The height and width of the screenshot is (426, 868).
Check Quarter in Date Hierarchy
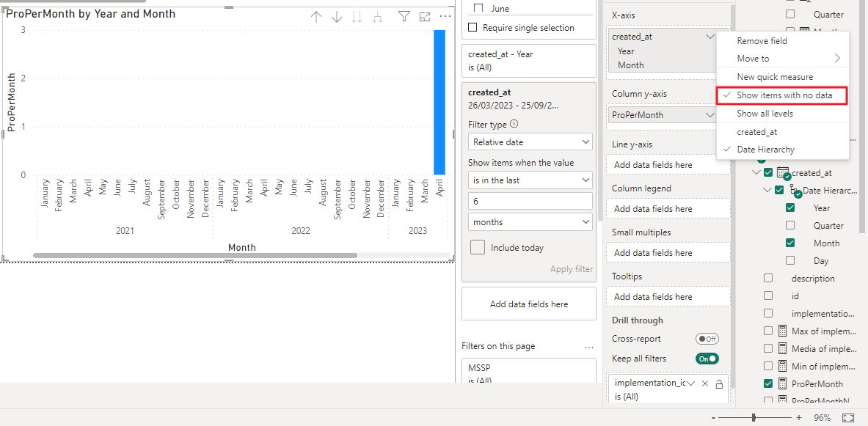pos(790,226)
